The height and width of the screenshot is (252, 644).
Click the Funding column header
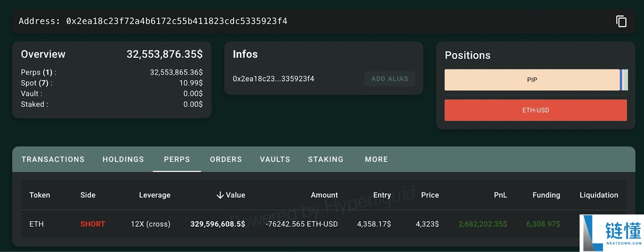[x=546, y=195]
